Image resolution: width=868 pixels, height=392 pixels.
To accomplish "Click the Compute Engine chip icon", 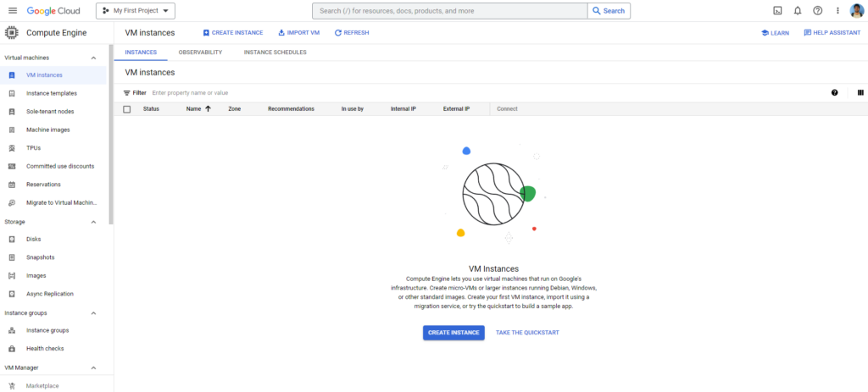I will point(11,33).
